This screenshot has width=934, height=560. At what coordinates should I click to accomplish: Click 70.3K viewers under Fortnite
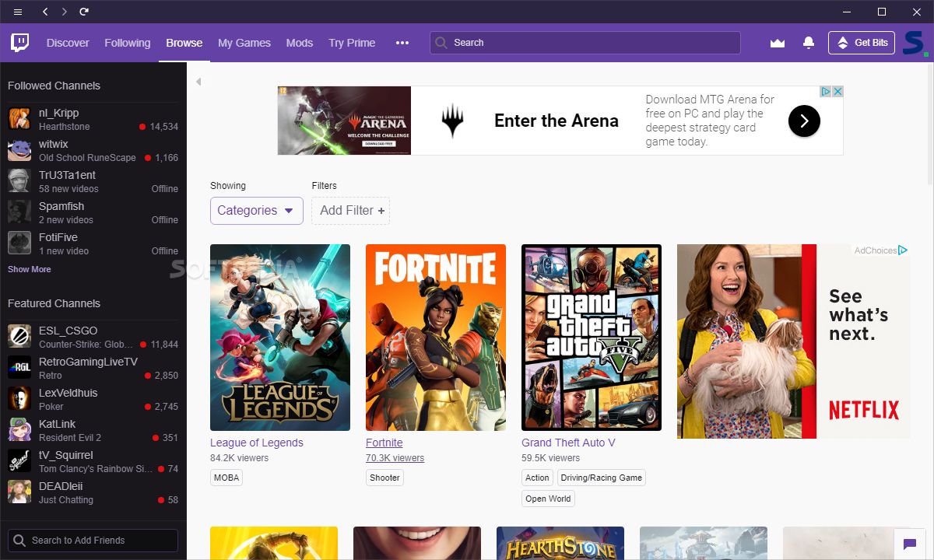pos(395,458)
